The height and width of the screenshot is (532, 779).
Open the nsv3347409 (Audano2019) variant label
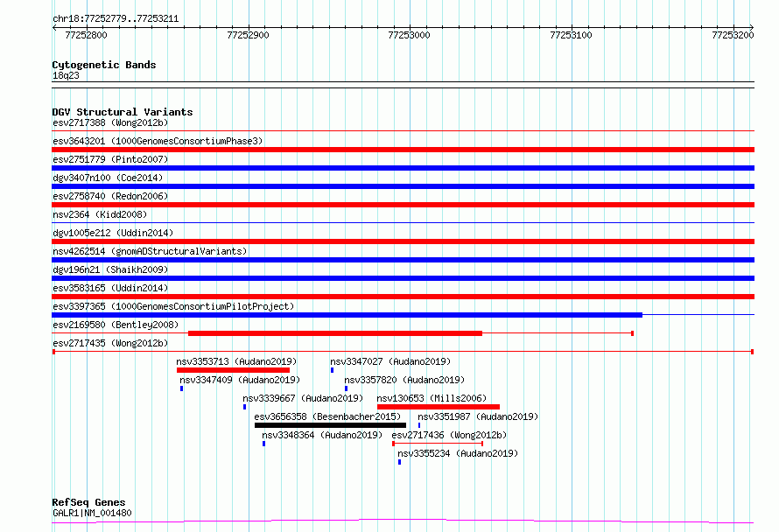[240, 380]
